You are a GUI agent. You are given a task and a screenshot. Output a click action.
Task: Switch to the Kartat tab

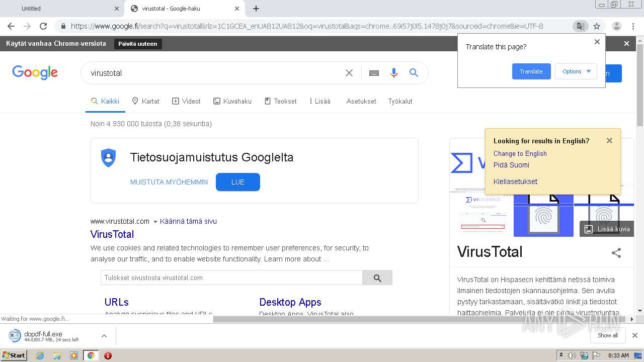(145, 101)
